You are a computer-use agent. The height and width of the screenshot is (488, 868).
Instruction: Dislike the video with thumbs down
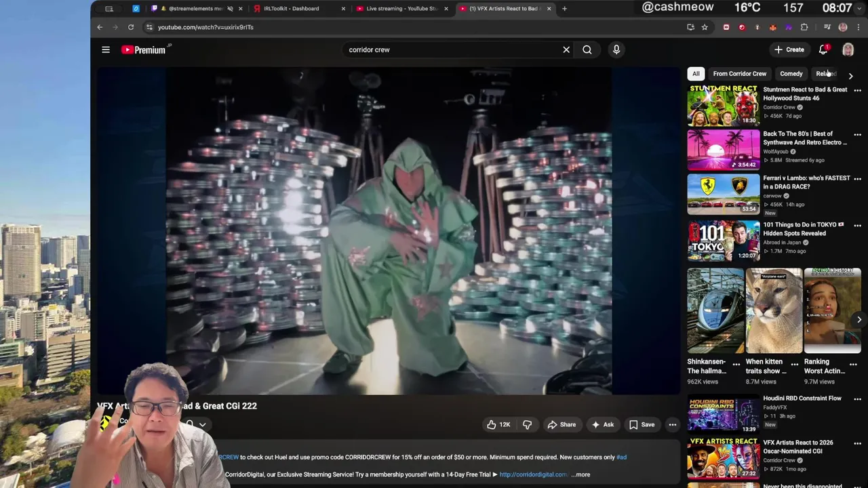527,425
